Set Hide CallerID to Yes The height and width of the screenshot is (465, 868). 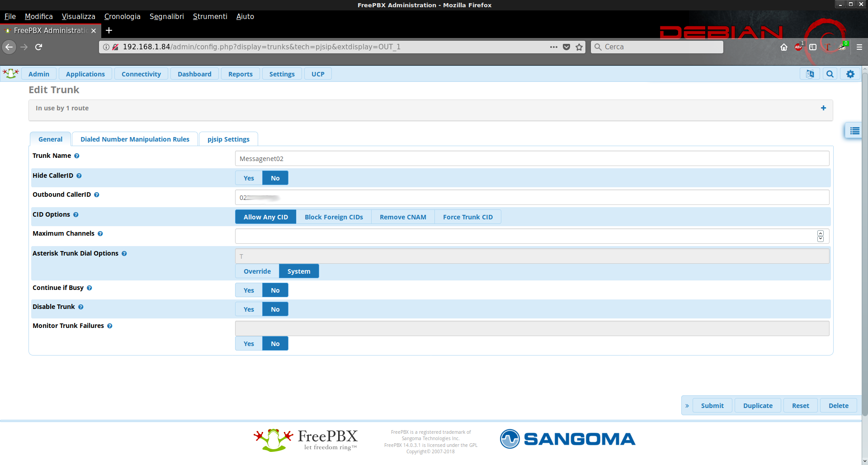[x=249, y=178]
